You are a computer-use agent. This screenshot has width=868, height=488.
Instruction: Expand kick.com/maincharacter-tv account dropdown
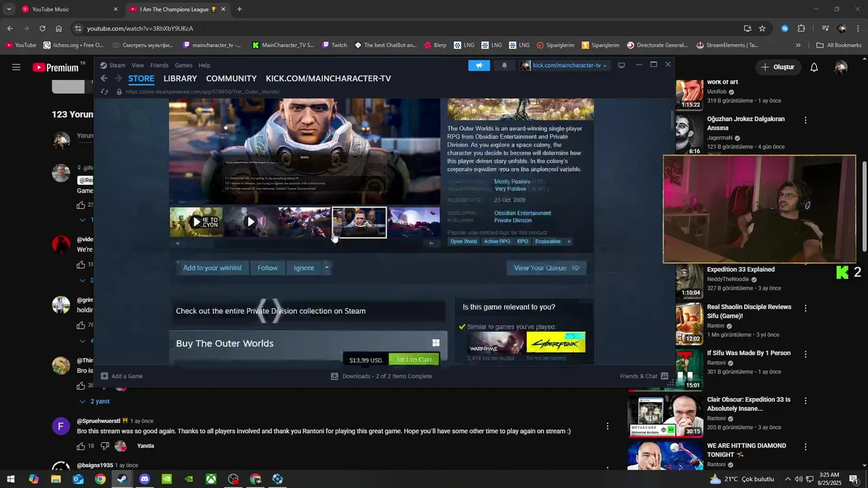[604, 66]
